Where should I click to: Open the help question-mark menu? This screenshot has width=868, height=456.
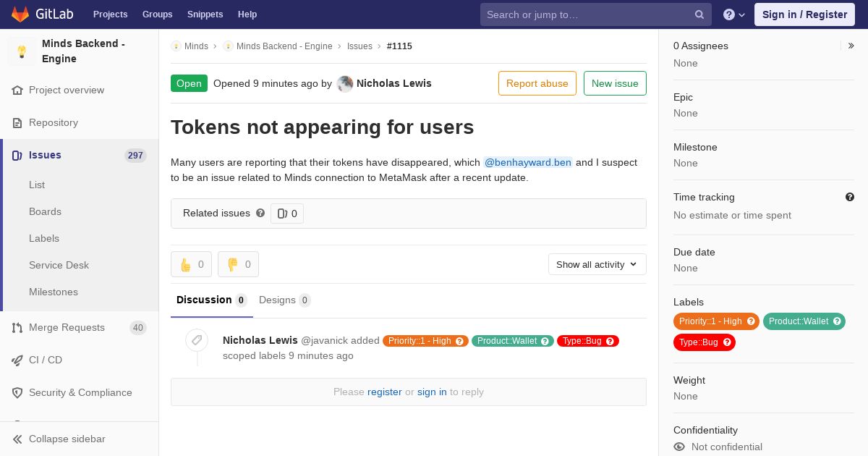734,14
